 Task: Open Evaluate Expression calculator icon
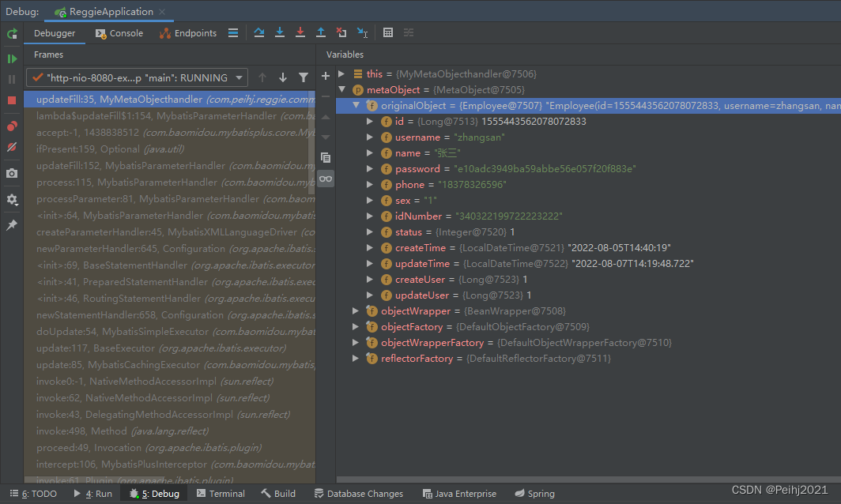388,33
